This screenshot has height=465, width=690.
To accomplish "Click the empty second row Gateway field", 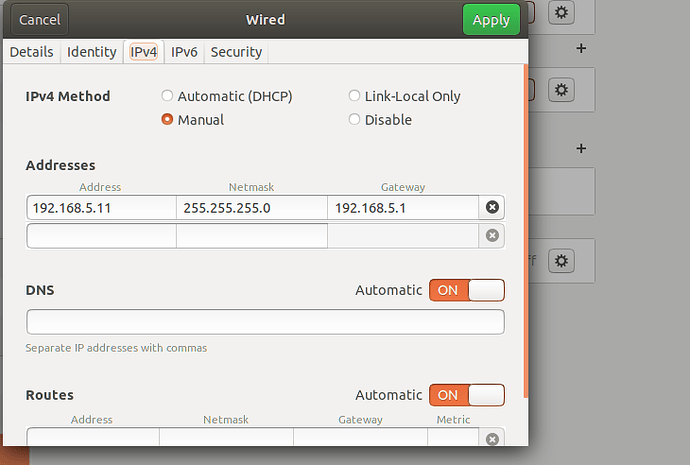I will (403, 236).
